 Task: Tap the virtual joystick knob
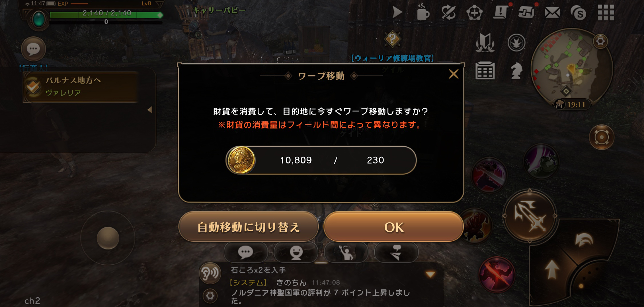point(108,238)
